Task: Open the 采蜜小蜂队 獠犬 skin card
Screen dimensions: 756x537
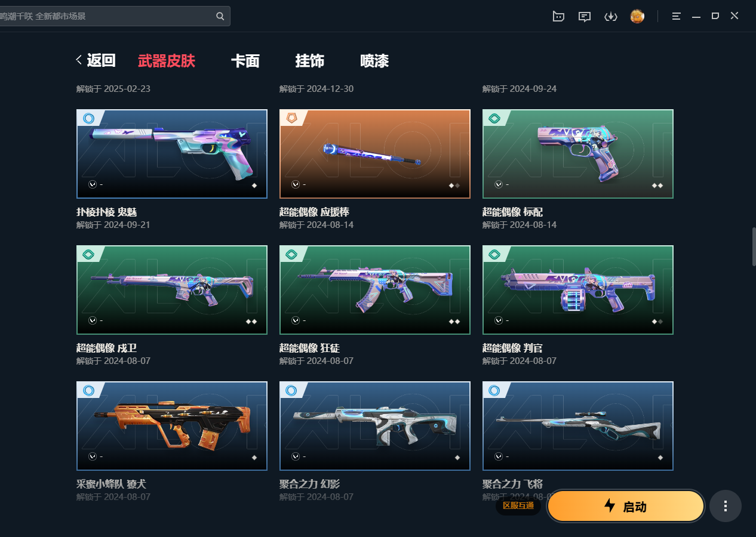Action: (x=172, y=426)
